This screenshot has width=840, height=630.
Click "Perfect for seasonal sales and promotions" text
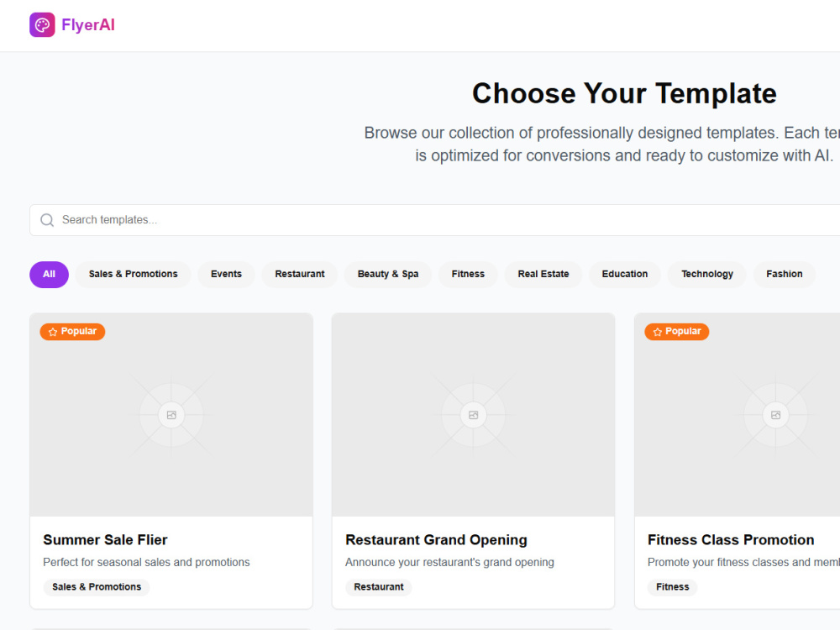coord(146,563)
